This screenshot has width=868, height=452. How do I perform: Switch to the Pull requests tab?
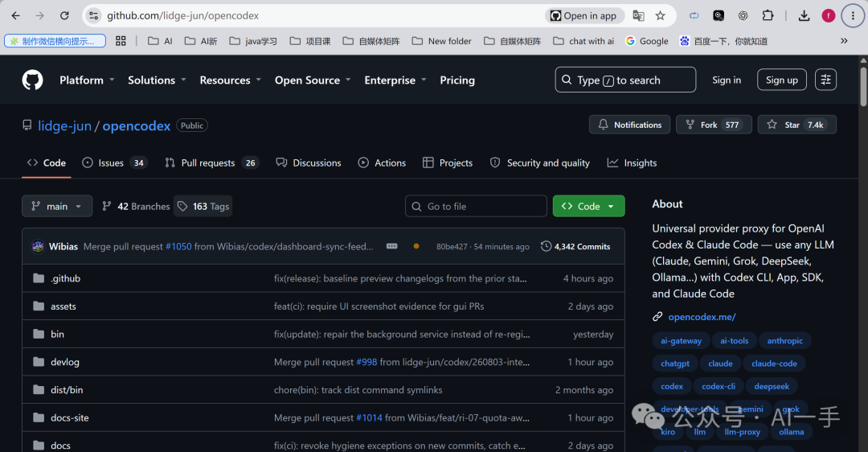point(211,162)
